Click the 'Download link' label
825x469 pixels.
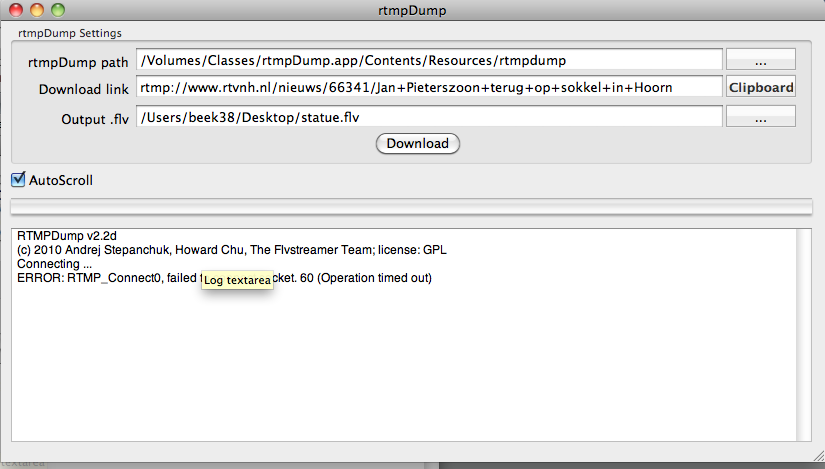tap(84, 89)
